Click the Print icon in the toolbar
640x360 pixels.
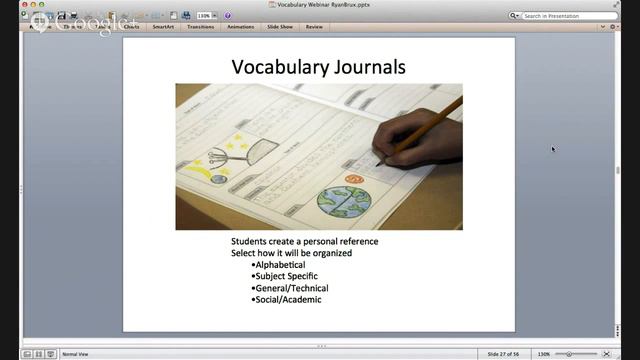pyautogui.click(x=73, y=16)
